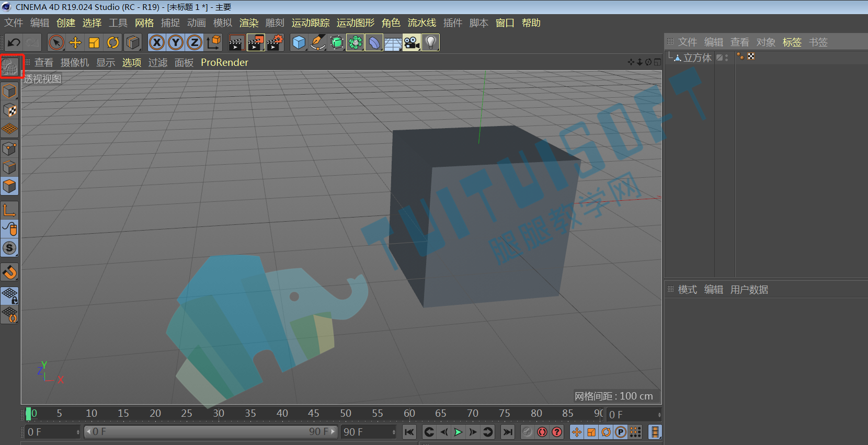868x445 pixels.
Task: Jump to the animation start
Action: click(409, 432)
